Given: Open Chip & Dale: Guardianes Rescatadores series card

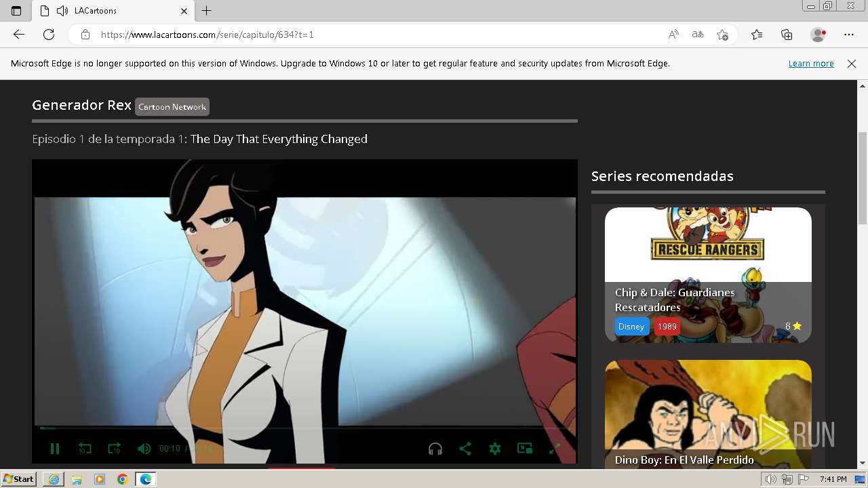Looking at the screenshot, I should point(708,274).
